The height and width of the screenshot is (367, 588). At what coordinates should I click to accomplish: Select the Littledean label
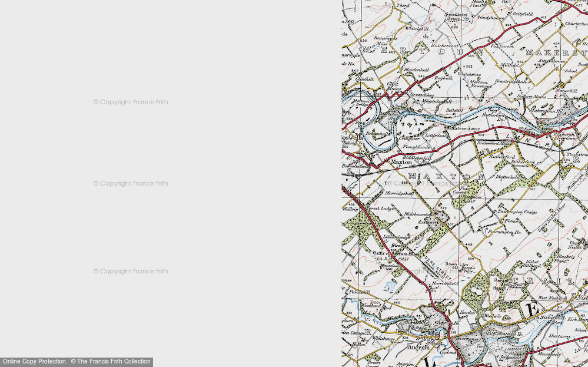pyautogui.click(x=436, y=135)
